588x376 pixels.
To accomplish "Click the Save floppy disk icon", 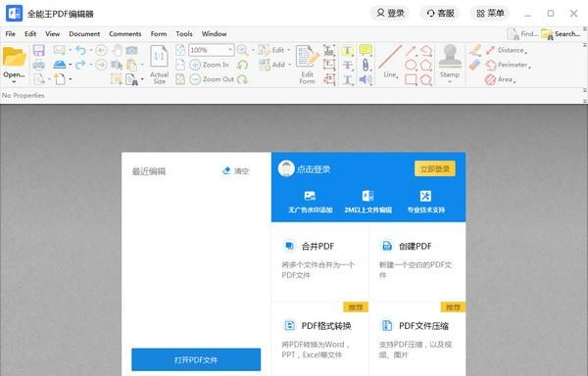I will point(38,50).
